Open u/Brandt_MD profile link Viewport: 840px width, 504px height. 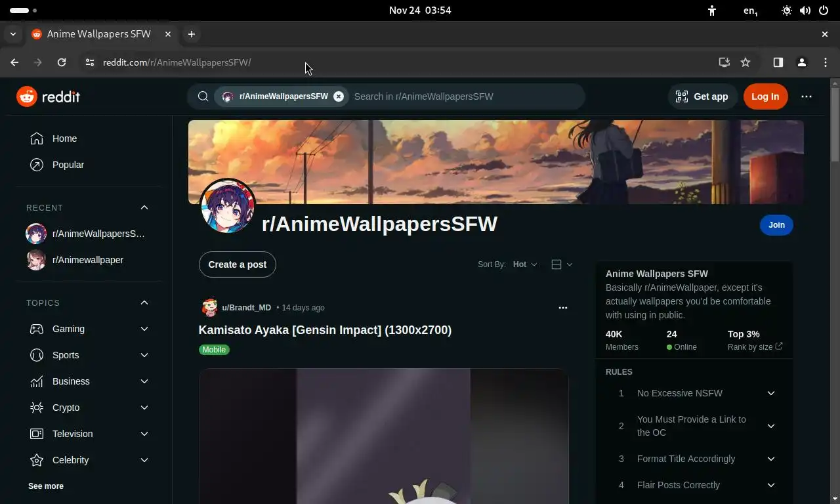(246, 308)
